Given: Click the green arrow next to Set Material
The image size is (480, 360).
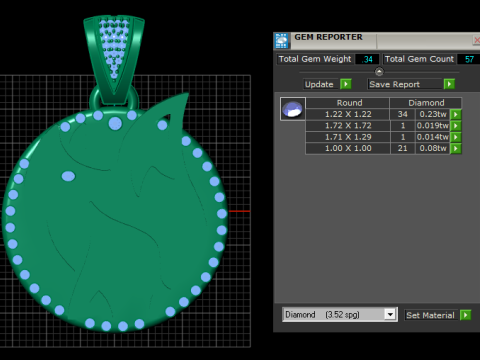Looking at the screenshot, I should 465,315.
